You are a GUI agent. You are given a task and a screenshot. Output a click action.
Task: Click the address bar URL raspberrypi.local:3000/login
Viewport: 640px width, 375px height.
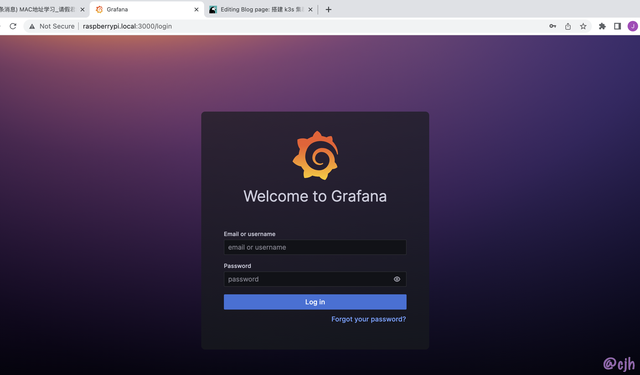(x=127, y=26)
